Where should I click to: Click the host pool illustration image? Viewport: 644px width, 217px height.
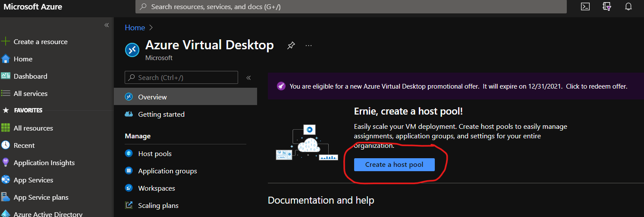click(307, 142)
